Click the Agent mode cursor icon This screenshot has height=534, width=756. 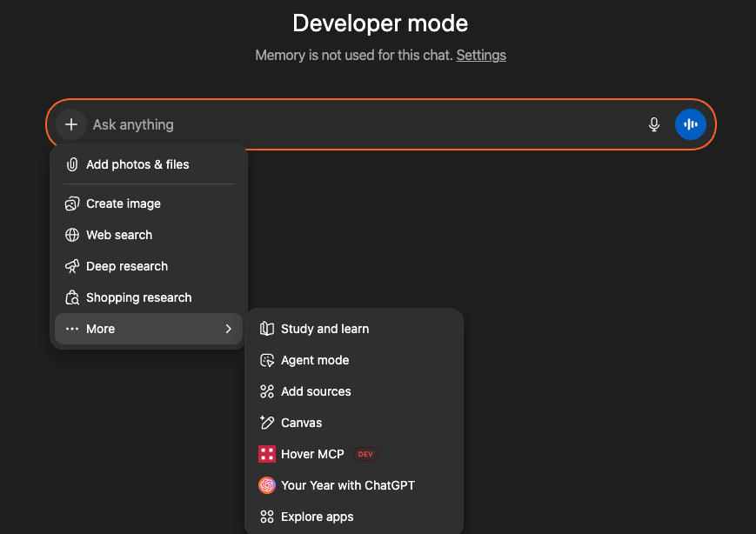coord(266,360)
